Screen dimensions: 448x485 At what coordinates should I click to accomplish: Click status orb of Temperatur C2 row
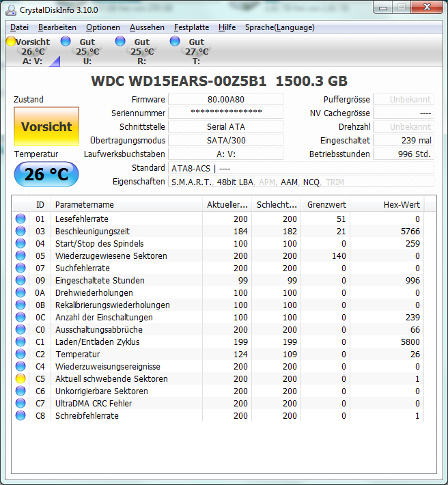20,354
